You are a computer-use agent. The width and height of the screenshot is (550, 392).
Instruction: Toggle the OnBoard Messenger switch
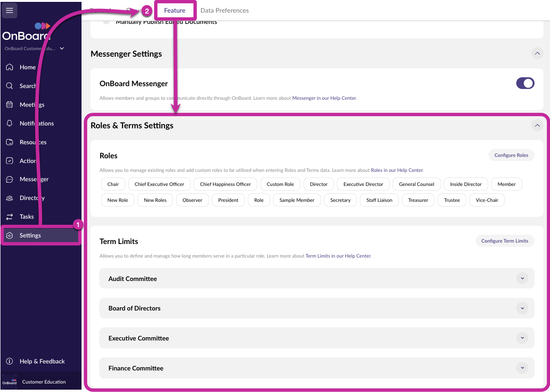click(x=525, y=83)
